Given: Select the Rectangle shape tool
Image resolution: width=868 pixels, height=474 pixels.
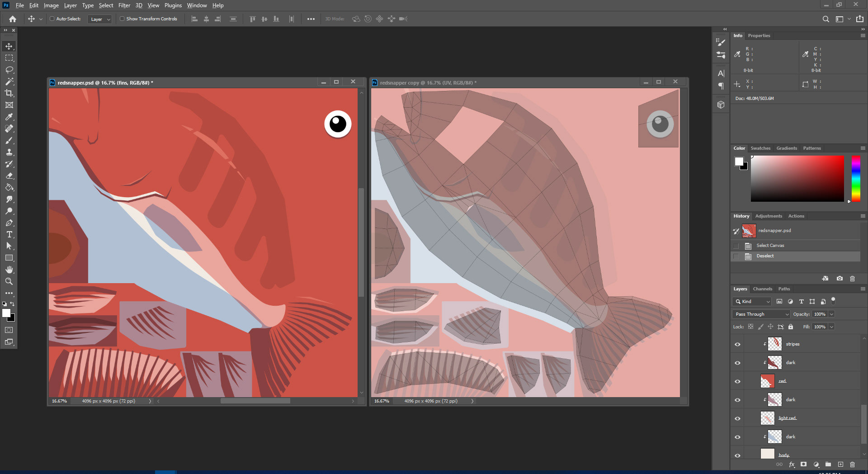Looking at the screenshot, I should tap(9, 258).
